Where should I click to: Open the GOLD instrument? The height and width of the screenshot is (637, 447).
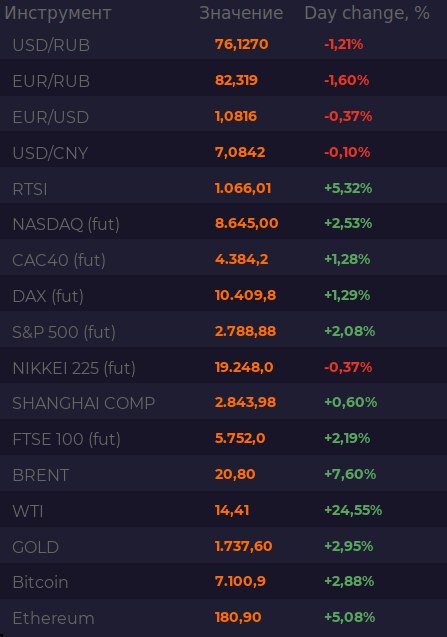pyautogui.click(x=224, y=546)
